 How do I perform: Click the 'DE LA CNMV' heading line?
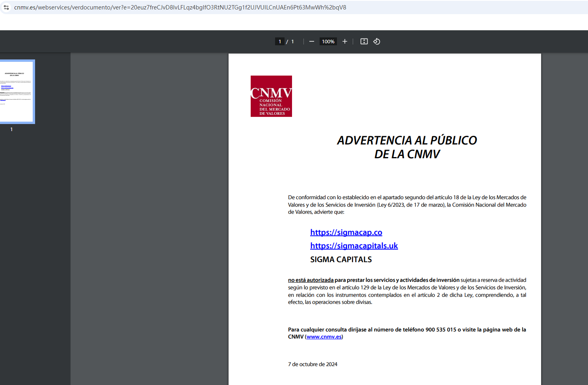point(407,154)
